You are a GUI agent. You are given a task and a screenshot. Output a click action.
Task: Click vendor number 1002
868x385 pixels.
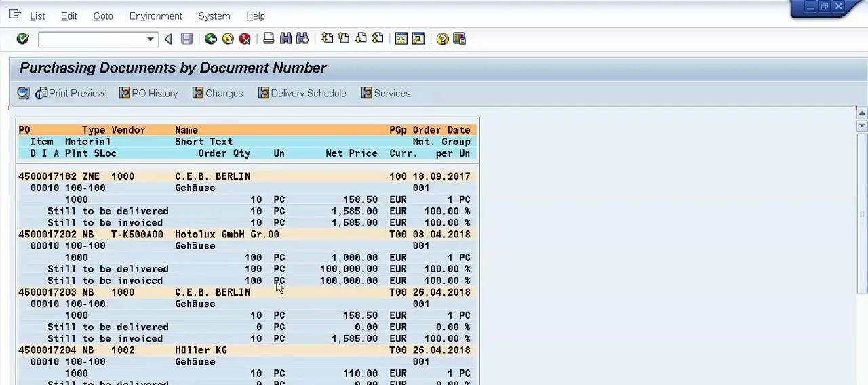(123, 350)
